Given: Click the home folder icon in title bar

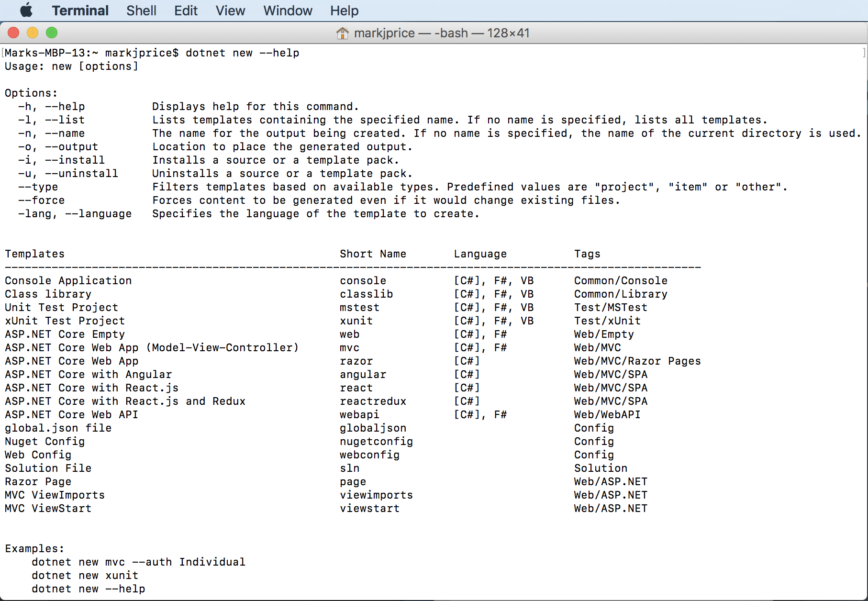Looking at the screenshot, I should point(342,33).
